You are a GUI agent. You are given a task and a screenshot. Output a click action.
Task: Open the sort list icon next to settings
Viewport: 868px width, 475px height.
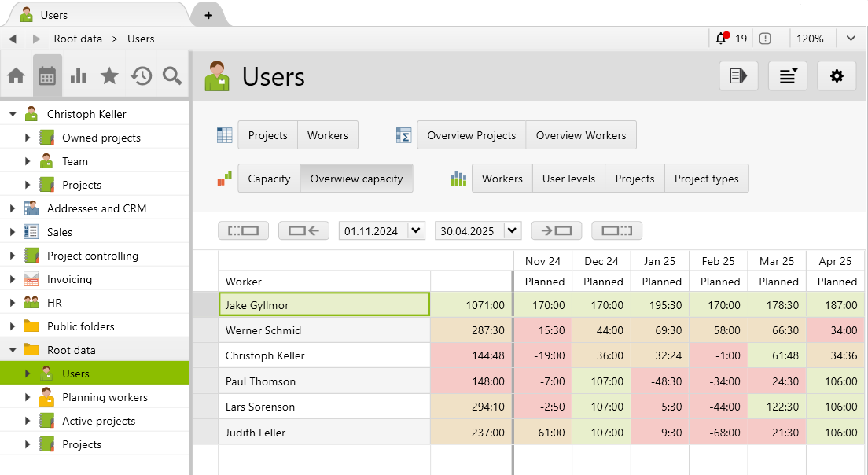pyautogui.click(x=787, y=75)
